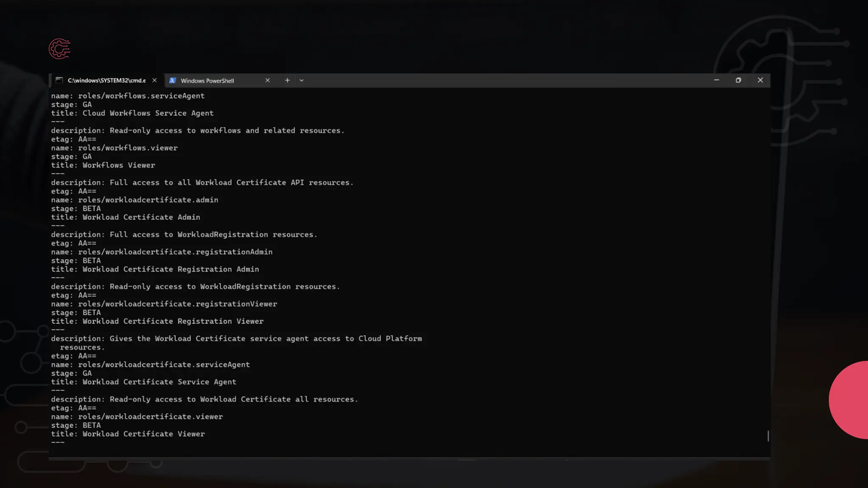This screenshot has height=488, width=868.
Task: Click 'title: Cloud Workflows Service Agent' line
Action: click(132, 113)
